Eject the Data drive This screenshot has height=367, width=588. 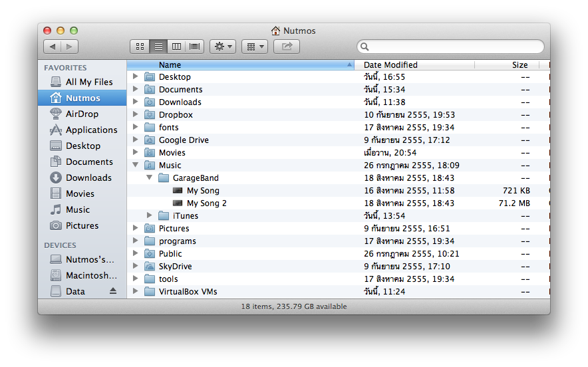pos(113,291)
